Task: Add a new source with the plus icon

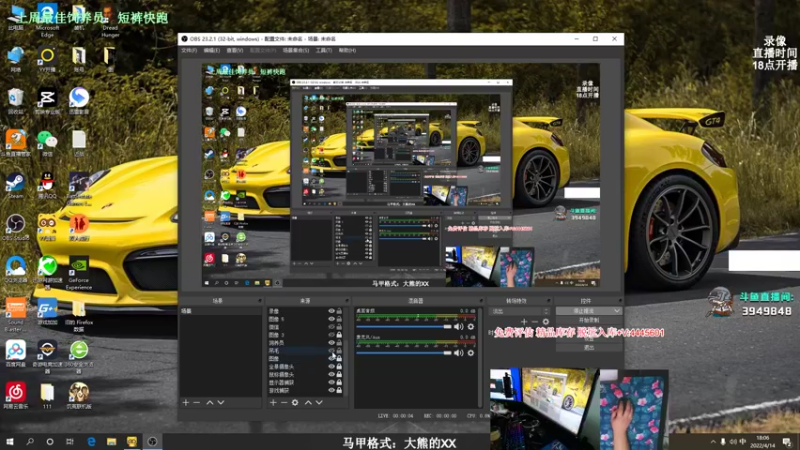Action: coord(273,403)
